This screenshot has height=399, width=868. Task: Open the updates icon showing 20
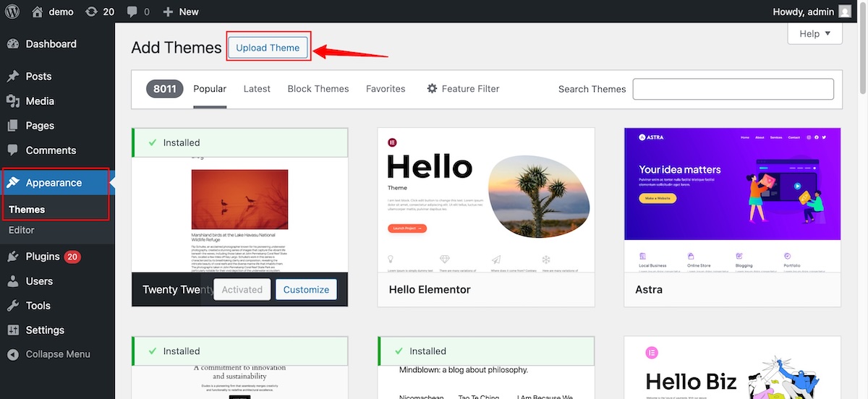click(x=99, y=12)
